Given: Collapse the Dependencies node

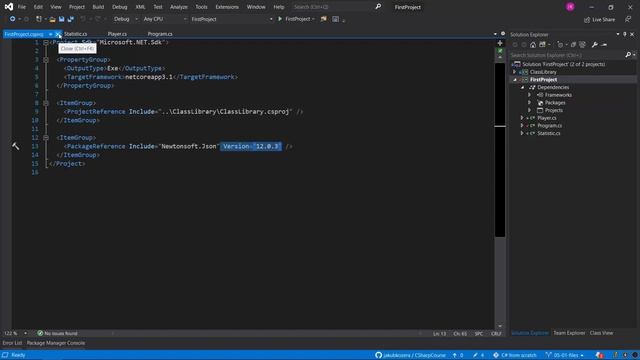Looking at the screenshot, I should coord(522,87).
